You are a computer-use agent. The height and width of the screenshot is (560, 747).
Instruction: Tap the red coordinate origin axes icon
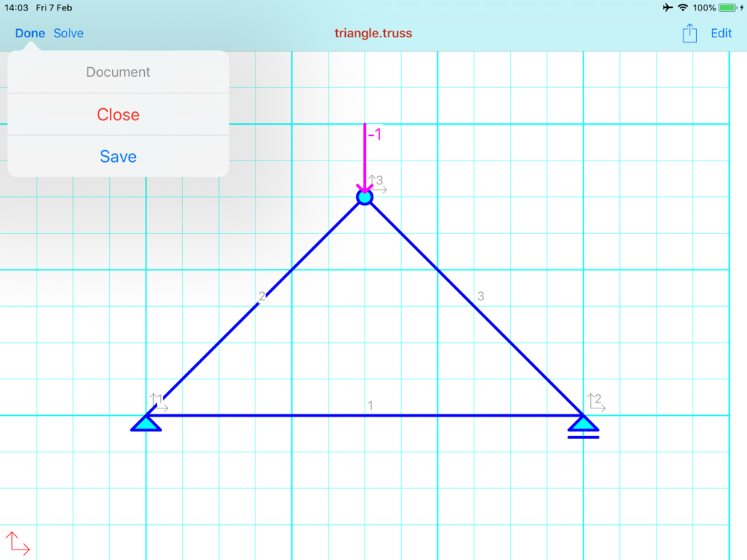(18, 544)
